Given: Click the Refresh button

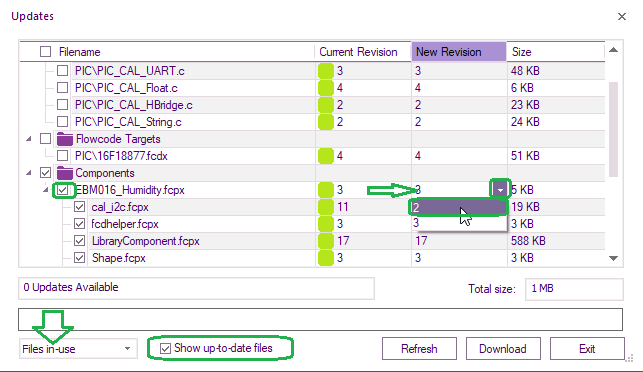Looking at the screenshot, I should point(419,349).
